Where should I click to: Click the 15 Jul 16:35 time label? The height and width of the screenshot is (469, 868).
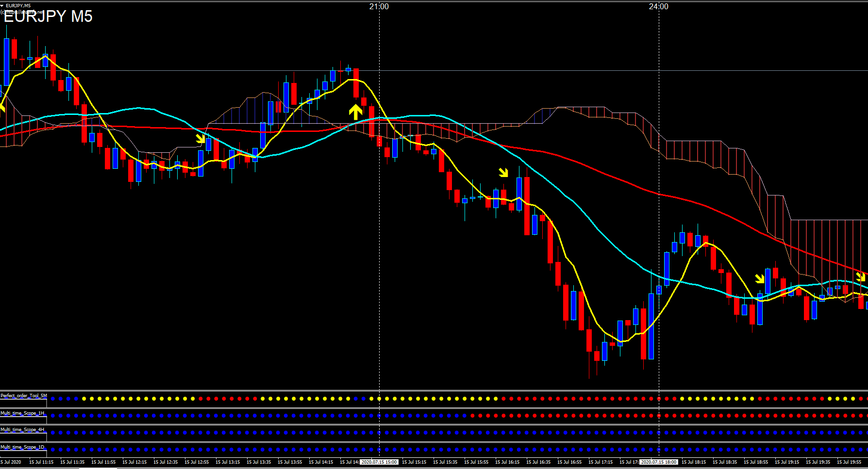click(538, 462)
